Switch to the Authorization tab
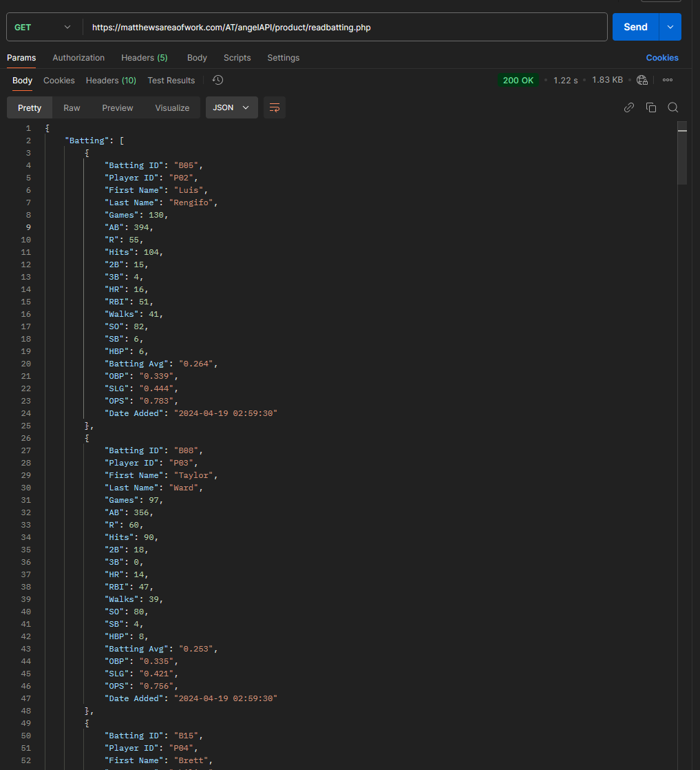Image resolution: width=700 pixels, height=770 pixels. coord(78,57)
